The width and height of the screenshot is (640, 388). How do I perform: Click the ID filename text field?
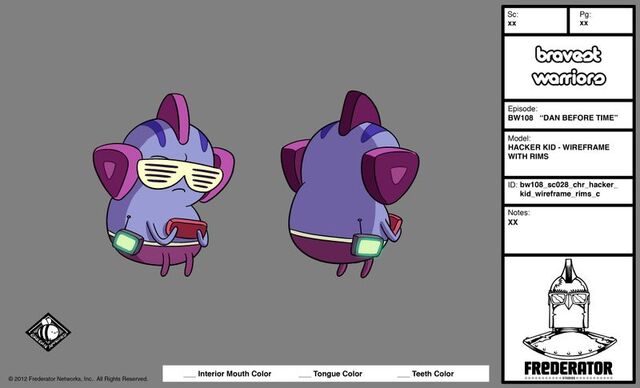(568, 191)
